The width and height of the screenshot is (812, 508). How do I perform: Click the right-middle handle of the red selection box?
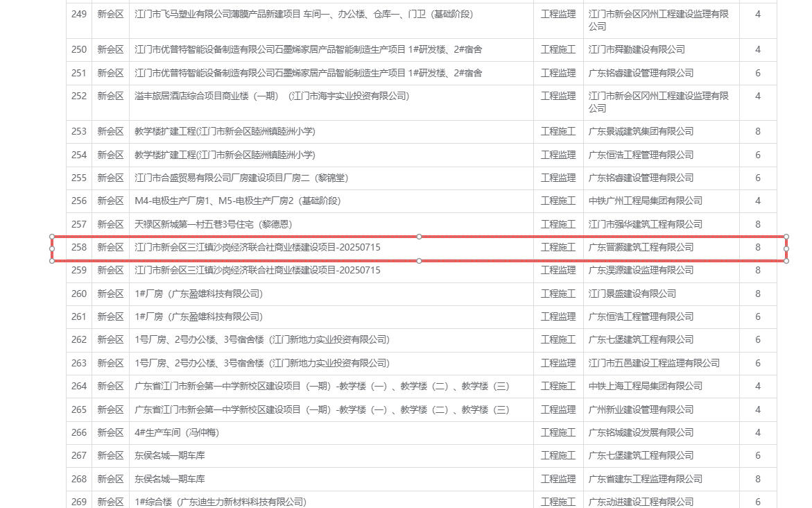click(x=786, y=248)
